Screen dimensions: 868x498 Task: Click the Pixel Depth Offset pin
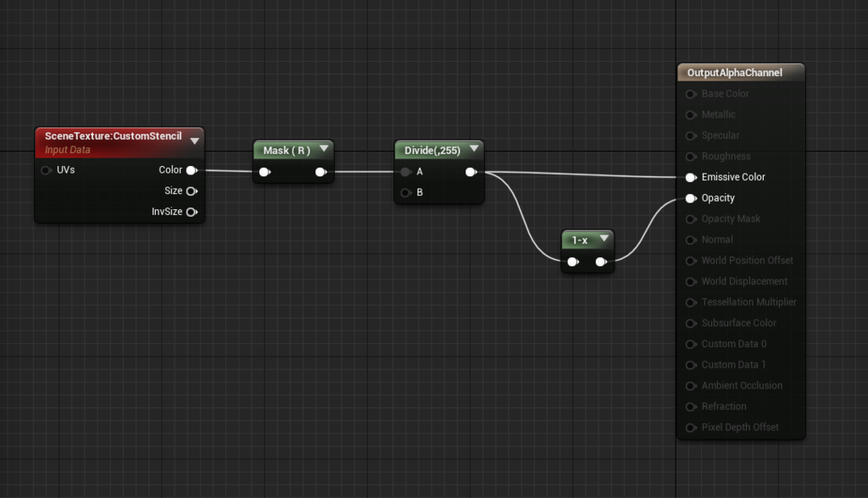691,428
